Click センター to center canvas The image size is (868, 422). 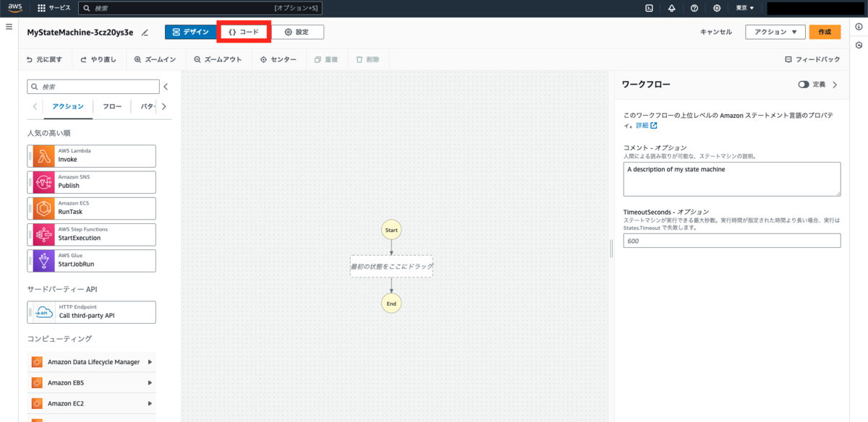tap(278, 59)
